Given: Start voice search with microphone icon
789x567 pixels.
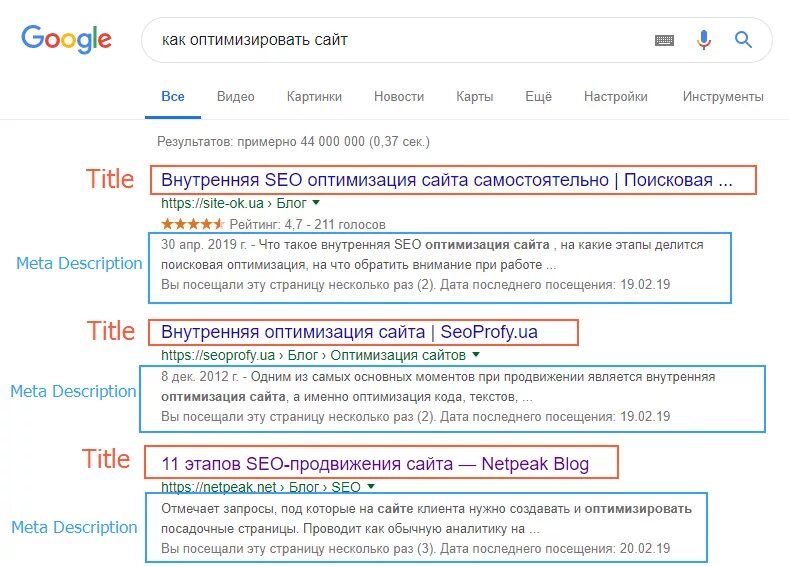Looking at the screenshot, I should point(703,40).
